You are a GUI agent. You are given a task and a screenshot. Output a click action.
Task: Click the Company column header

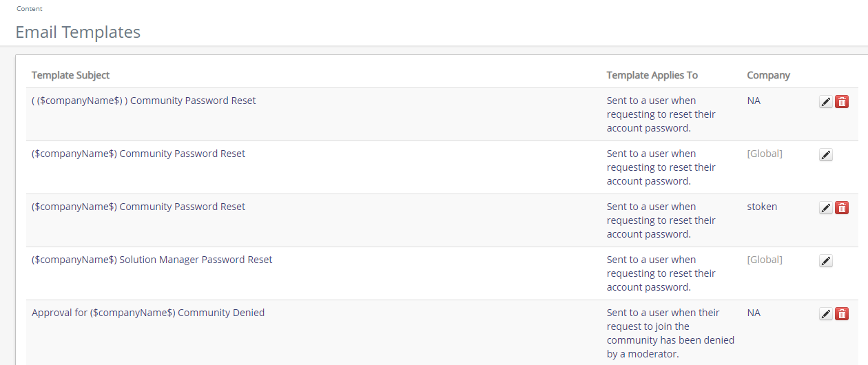[768, 75]
